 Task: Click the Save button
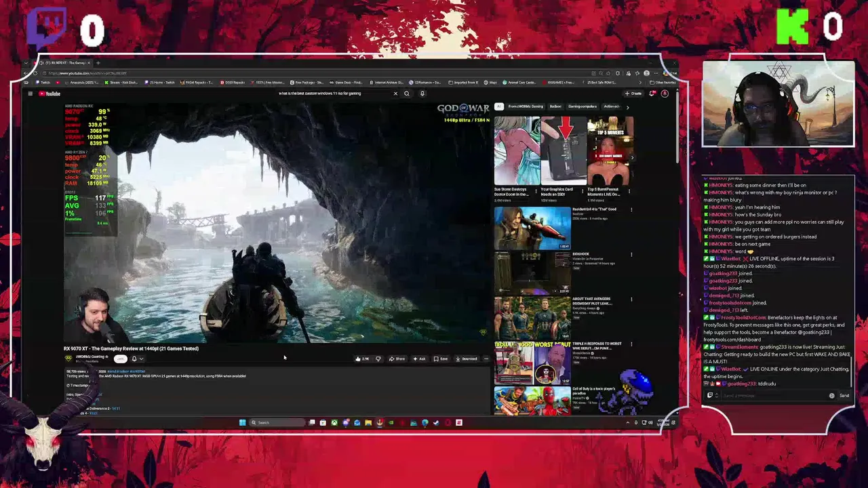point(441,359)
